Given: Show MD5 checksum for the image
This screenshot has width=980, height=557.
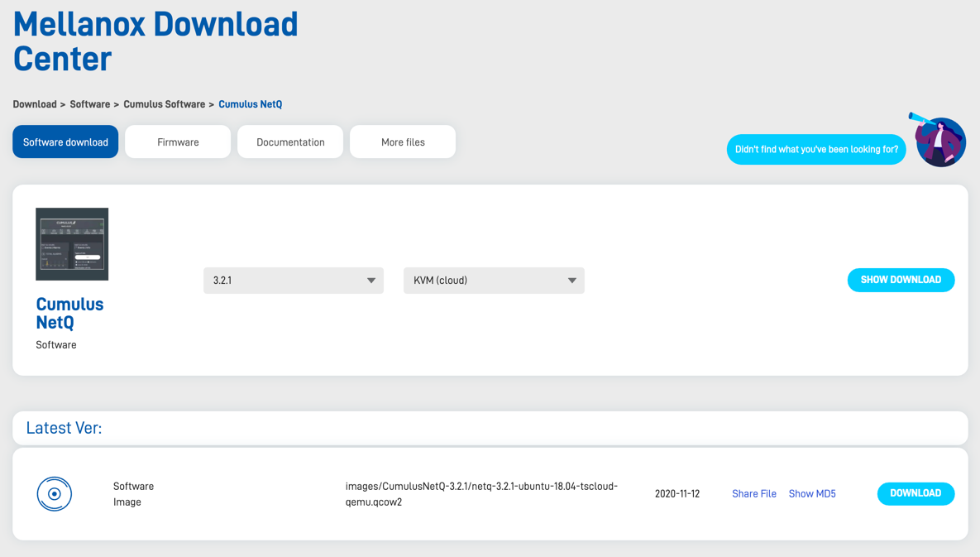Looking at the screenshot, I should [x=812, y=494].
